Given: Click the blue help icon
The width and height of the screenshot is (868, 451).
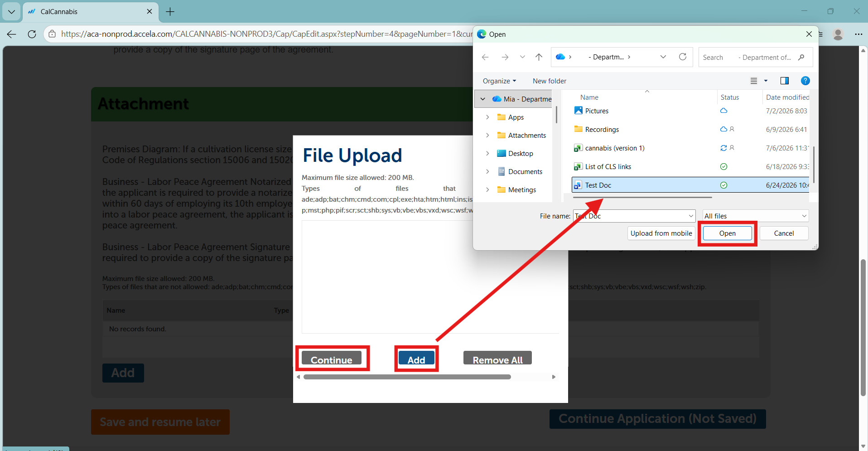Looking at the screenshot, I should (805, 81).
